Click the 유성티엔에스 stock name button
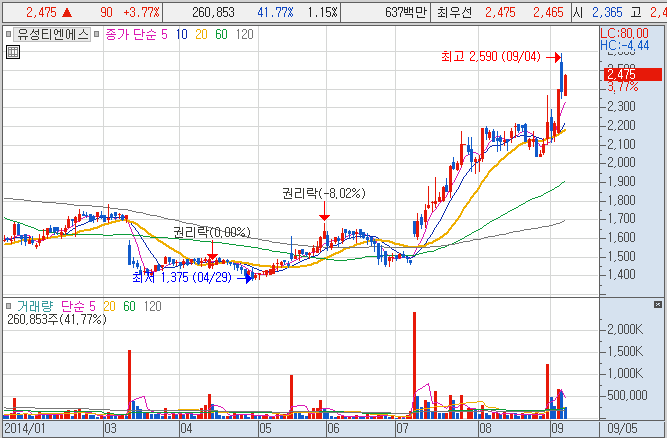 point(52,34)
